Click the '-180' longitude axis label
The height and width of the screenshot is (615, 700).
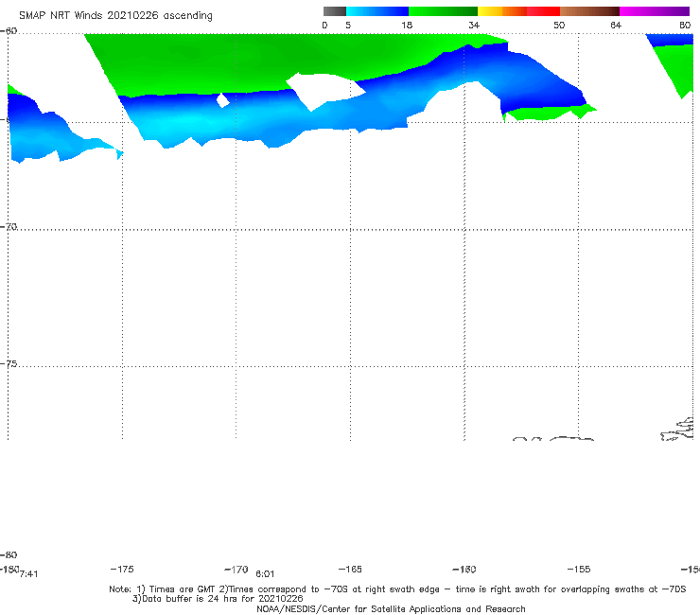pyautogui.click(x=9, y=570)
